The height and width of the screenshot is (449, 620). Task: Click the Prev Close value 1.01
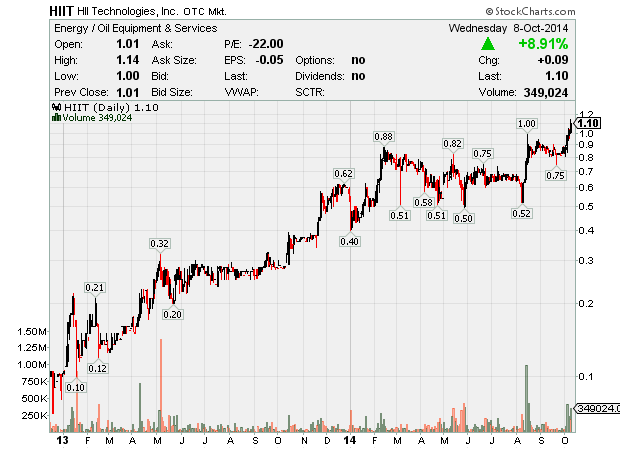(128, 92)
